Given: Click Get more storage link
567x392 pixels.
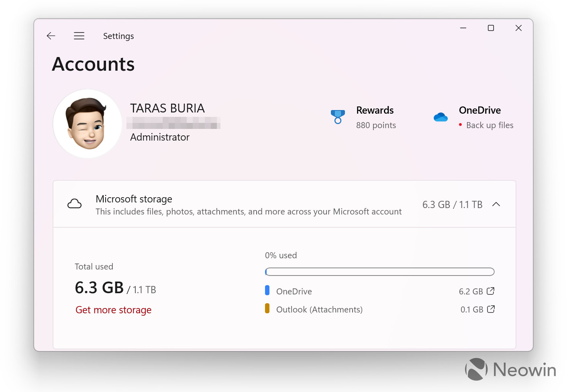Looking at the screenshot, I should [113, 310].
